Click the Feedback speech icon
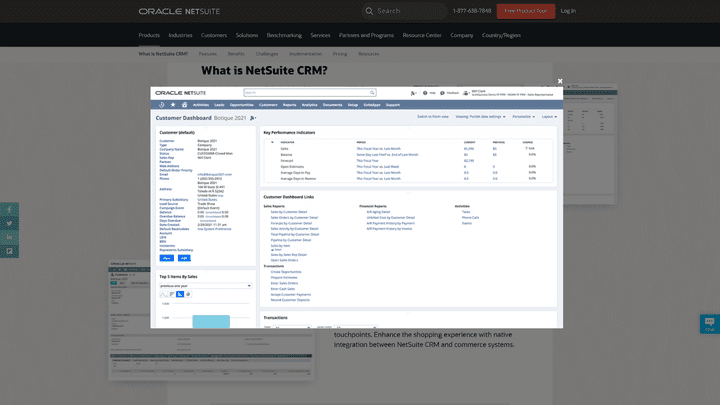The image size is (720, 405). (x=442, y=93)
